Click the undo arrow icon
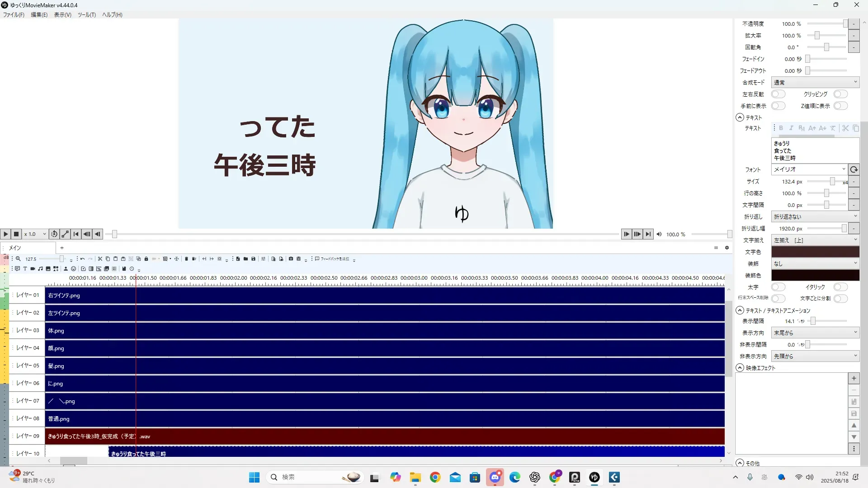868x488 pixels. [x=82, y=259]
